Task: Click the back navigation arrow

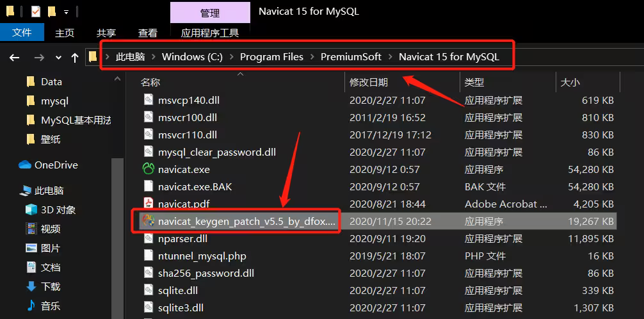Action: 14,58
